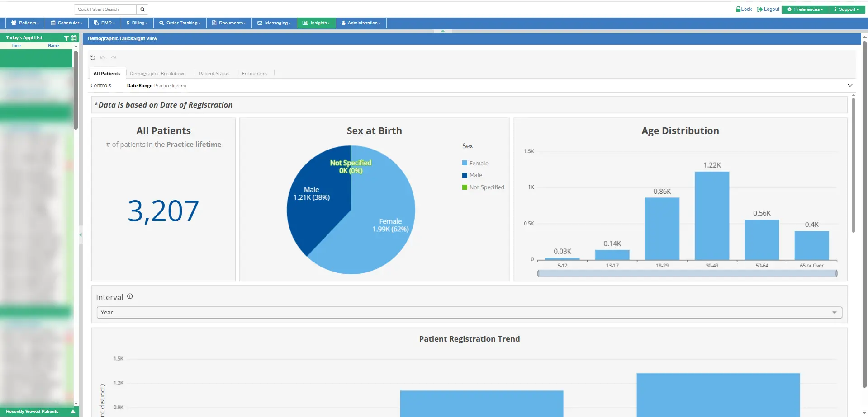The width and height of the screenshot is (868, 417).
Task: Click the Lock link
Action: (744, 9)
